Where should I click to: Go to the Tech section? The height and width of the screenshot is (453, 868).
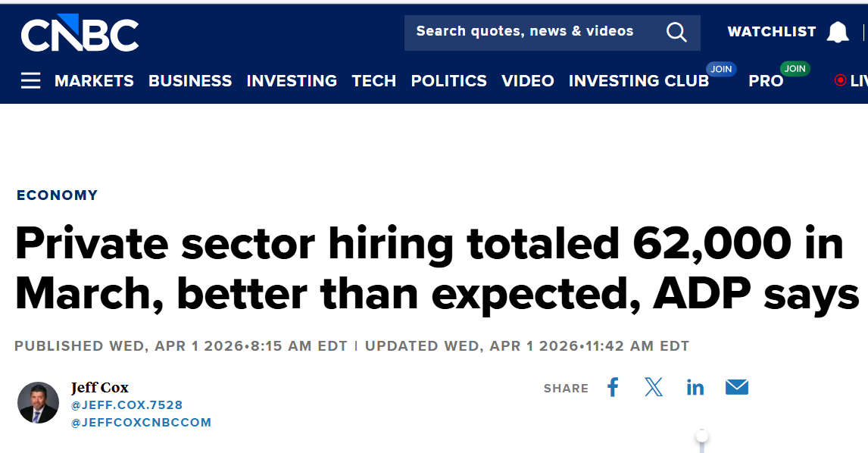373,80
